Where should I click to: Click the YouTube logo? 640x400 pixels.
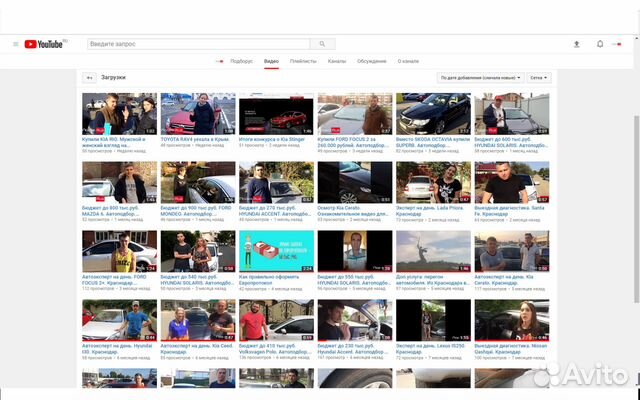[x=44, y=44]
